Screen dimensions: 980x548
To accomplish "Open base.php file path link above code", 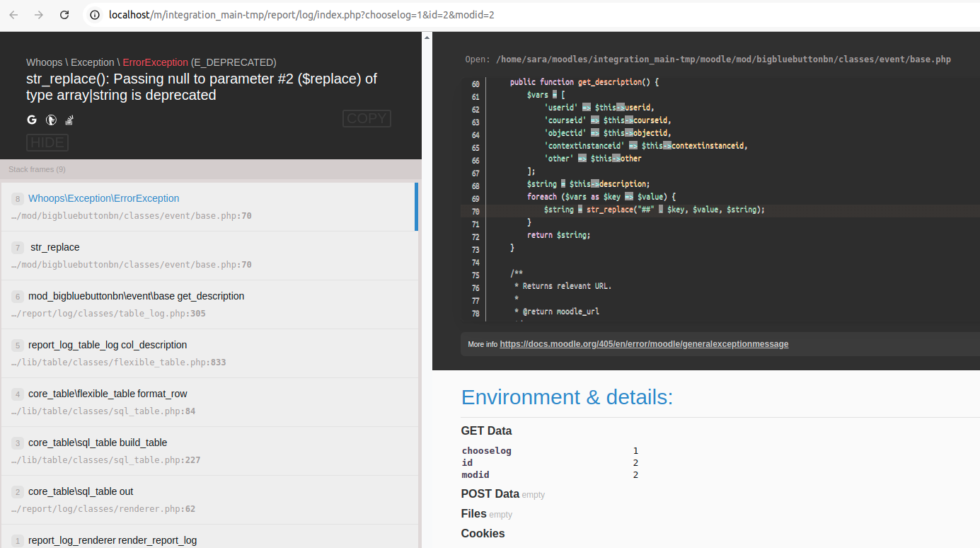I will 723,59.
